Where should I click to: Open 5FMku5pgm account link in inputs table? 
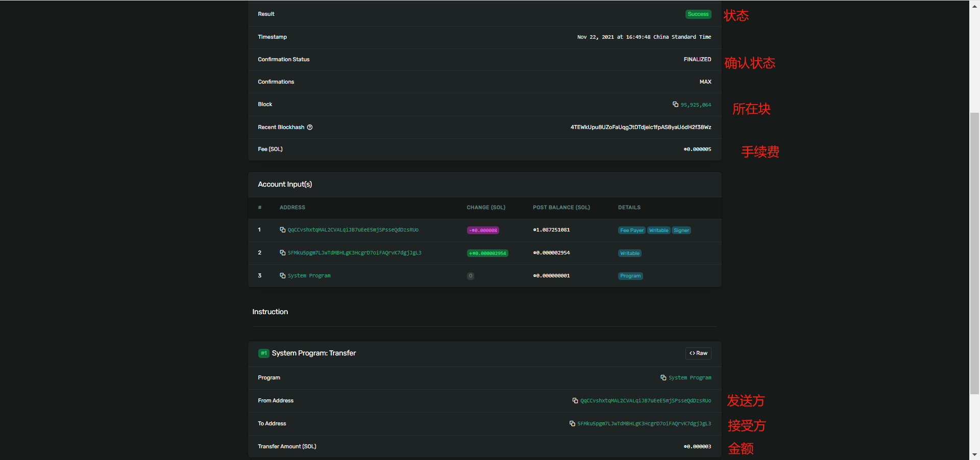[354, 253]
